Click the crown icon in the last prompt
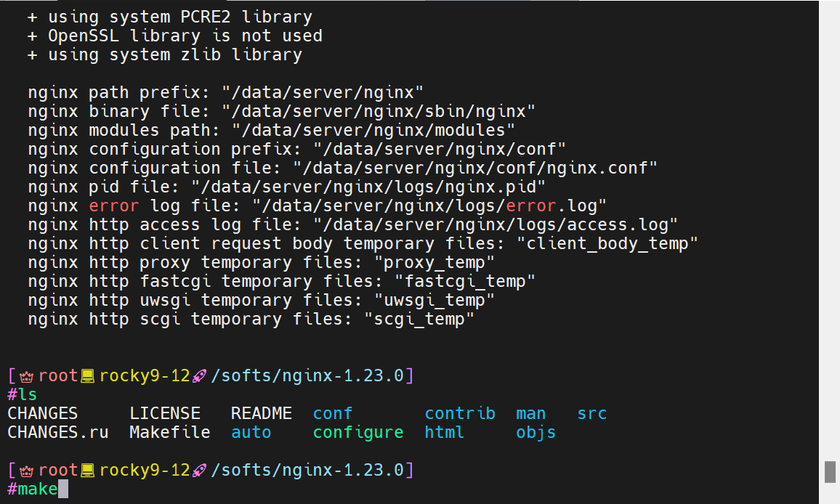840x504 pixels. tap(26, 471)
